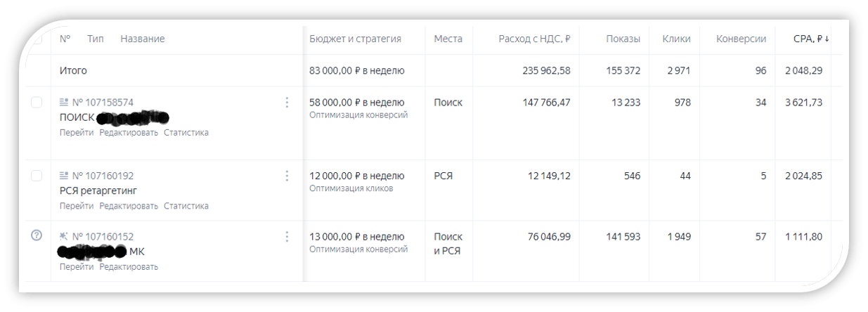Sort table by Конверсии column header

click(x=741, y=39)
